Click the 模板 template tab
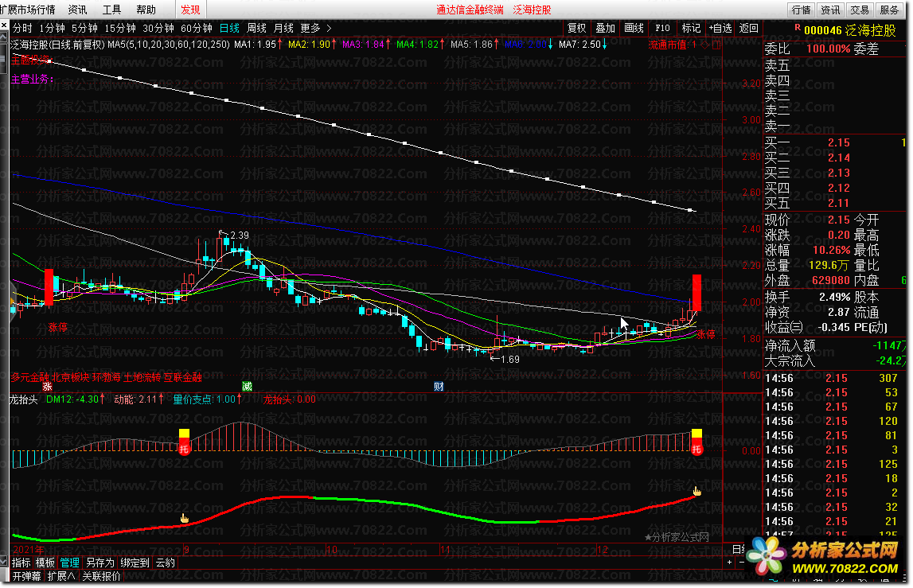Screen dimensions: 913x588 click(45, 563)
